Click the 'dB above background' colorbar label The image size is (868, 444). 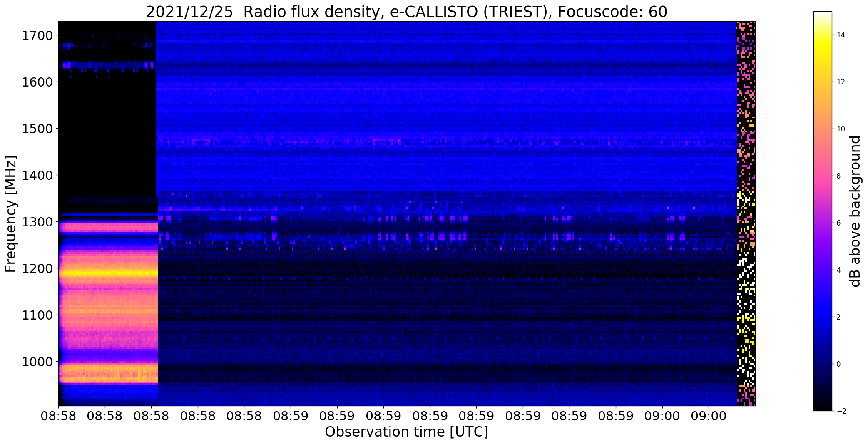point(856,211)
